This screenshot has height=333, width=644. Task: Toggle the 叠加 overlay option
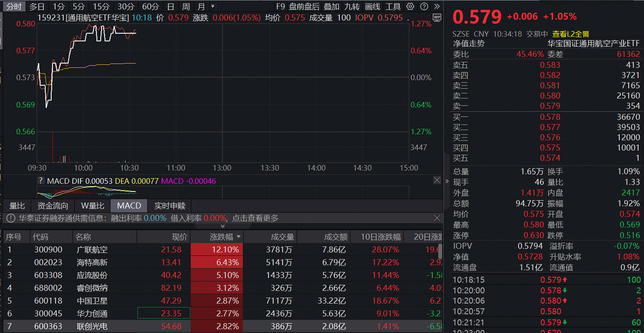point(332,6)
